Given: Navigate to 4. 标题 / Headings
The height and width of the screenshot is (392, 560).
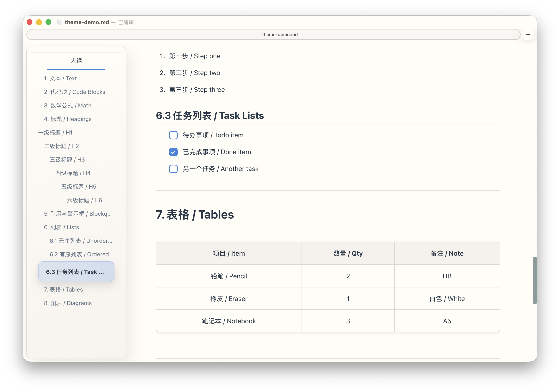Looking at the screenshot, I should click(67, 119).
